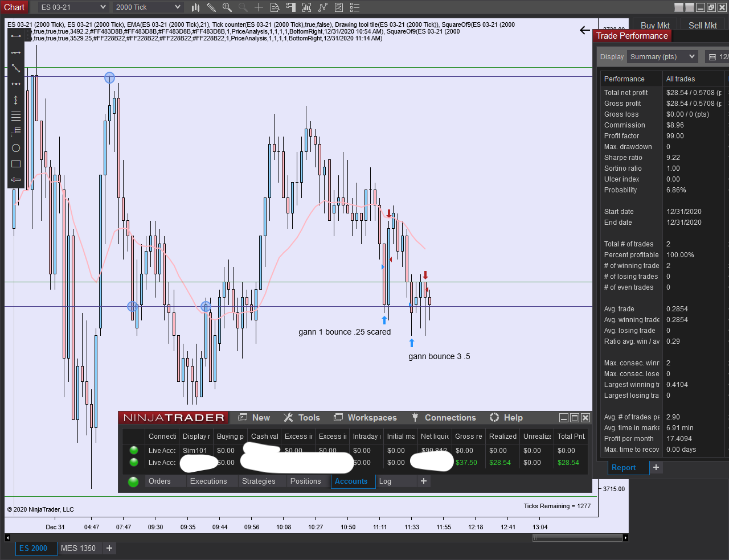
Task: Select the Rectangle drawing tool
Action: coord(16,164)
